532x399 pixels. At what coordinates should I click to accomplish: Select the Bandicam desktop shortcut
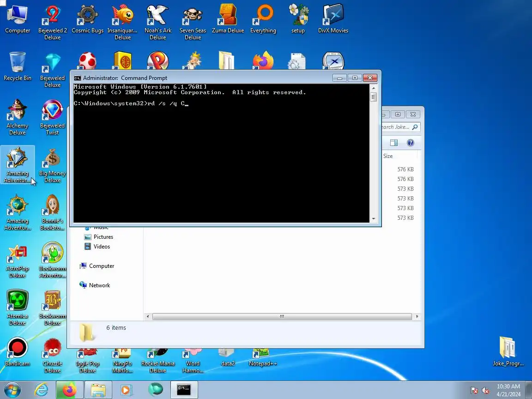[17, 351]
